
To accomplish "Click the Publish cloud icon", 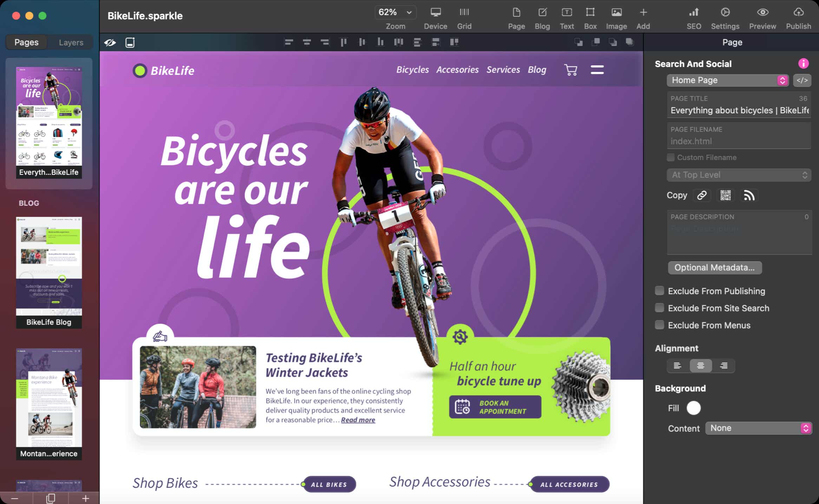I will pyautogui.click(x=798, y=13).
